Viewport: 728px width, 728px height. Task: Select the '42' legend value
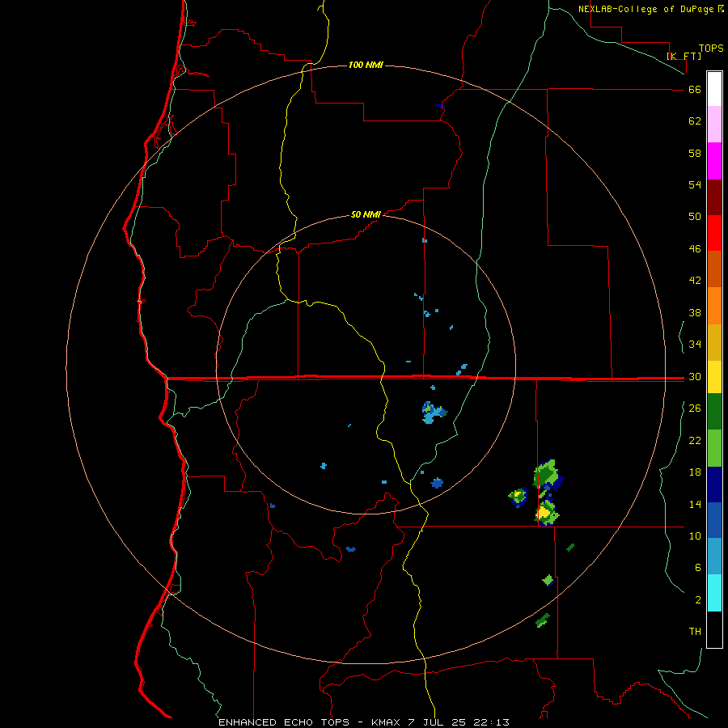pos(695,281)
